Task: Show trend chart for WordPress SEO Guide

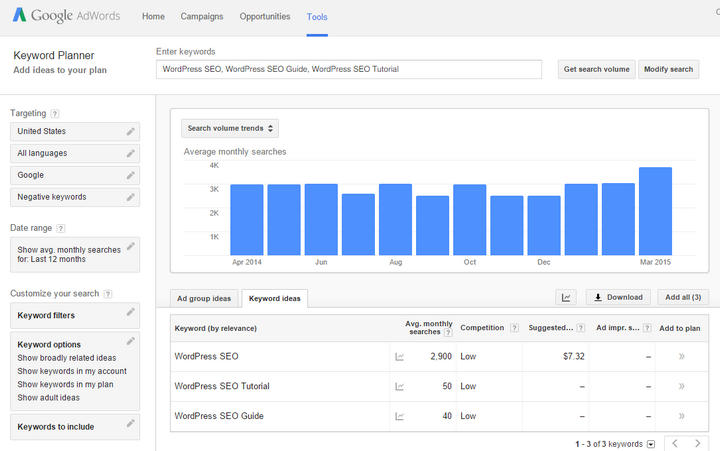Action: (x=399, y=417)
